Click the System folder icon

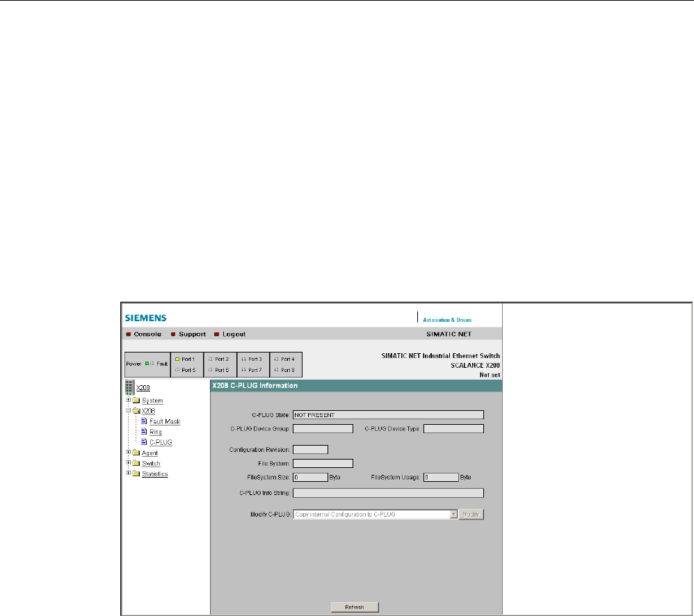pyautogui.click(x=136, y=400)
